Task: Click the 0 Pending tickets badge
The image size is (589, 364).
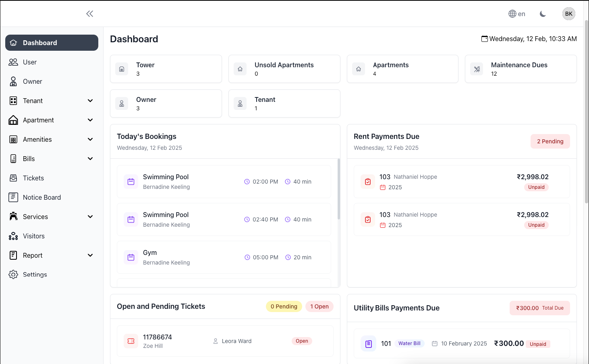Action: [x=284, y=306]
